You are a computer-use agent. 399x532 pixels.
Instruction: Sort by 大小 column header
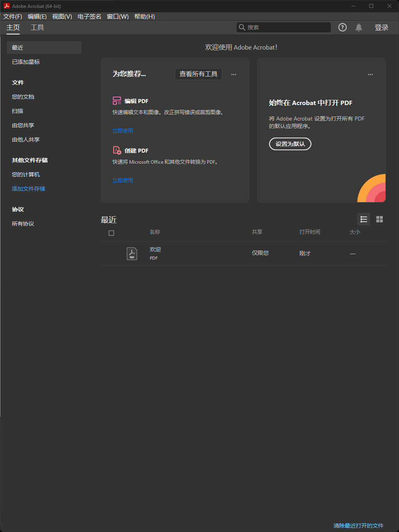(x=355, y=232)
